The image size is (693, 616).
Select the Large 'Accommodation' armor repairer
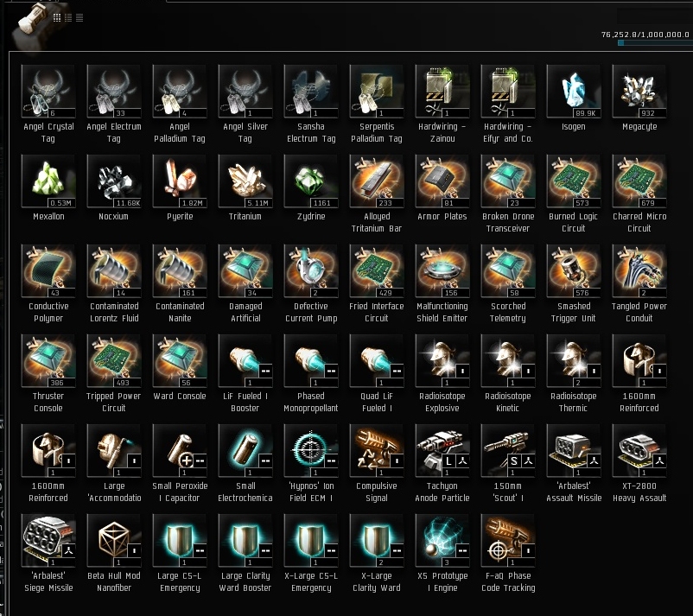(113, 451)
